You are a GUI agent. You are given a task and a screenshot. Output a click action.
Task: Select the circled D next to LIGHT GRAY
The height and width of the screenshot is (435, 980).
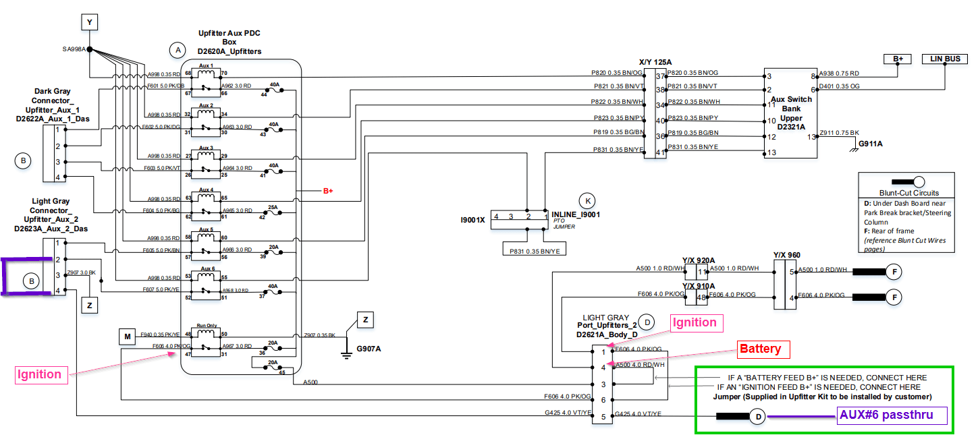646,322
